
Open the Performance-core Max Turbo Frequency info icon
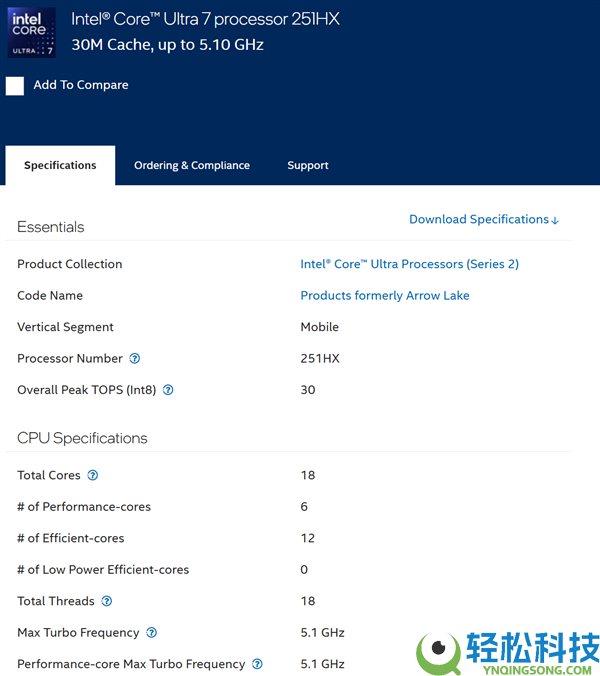(257, 664)
